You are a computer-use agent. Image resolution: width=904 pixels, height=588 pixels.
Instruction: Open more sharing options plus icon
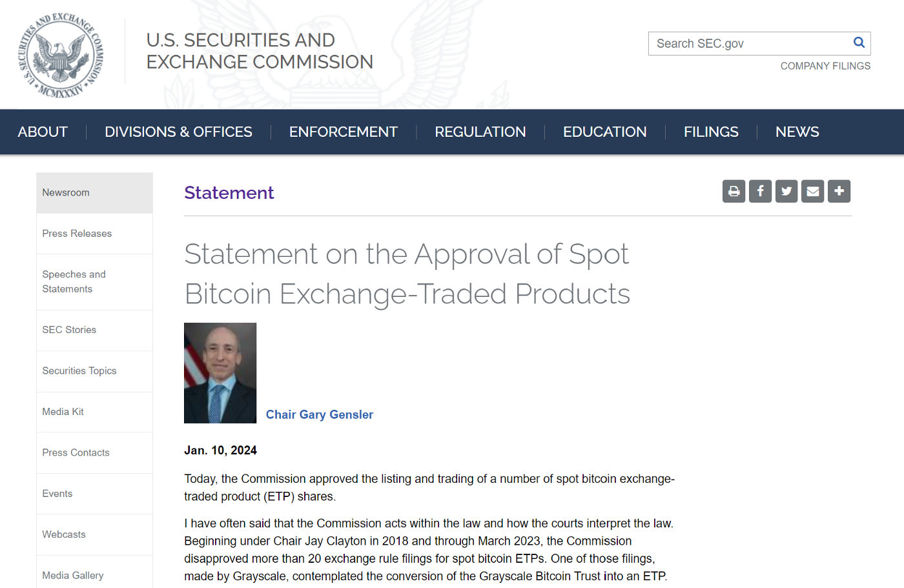[839, 191]
